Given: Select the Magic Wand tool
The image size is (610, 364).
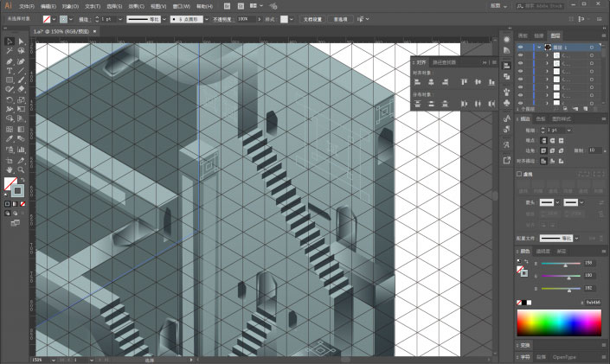Looking at the screenshot, I should (x=10, y=51).
